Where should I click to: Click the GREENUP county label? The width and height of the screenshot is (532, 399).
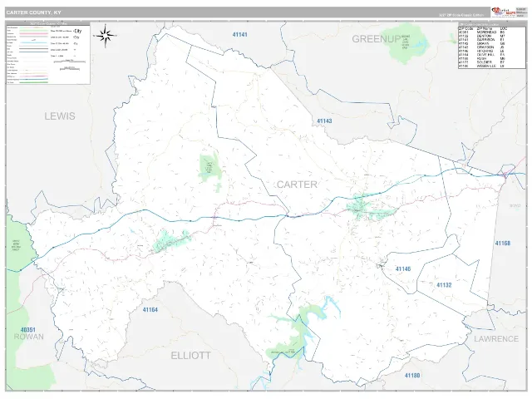[377, 39]
